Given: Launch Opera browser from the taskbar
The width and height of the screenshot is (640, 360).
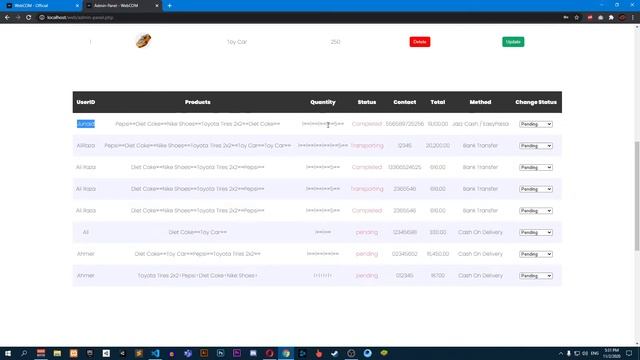Looking at the screenshot, I should point(269,353).
